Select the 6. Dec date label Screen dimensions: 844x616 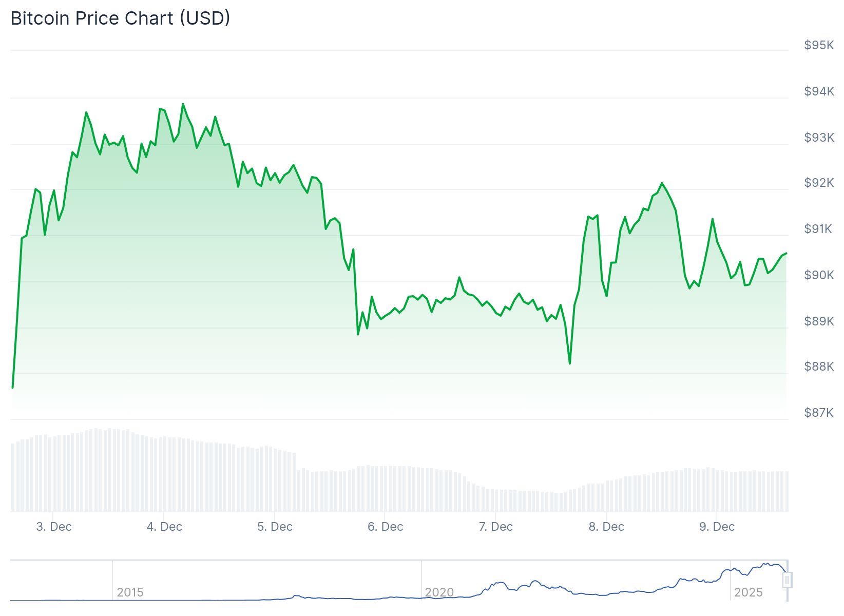pyautogui.click(x=385, y=527)
